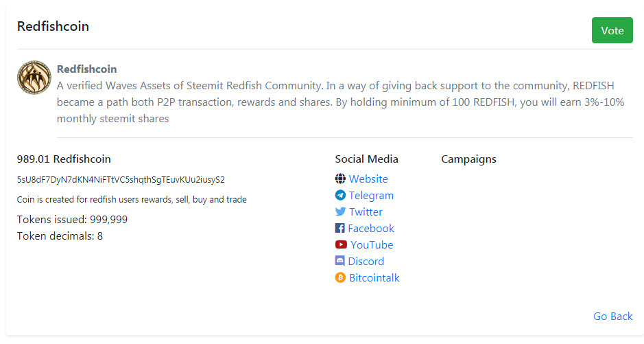This screenshot has height=344, width=644.
Task: Open the Bitcointalk link
Action: [374, 278]
